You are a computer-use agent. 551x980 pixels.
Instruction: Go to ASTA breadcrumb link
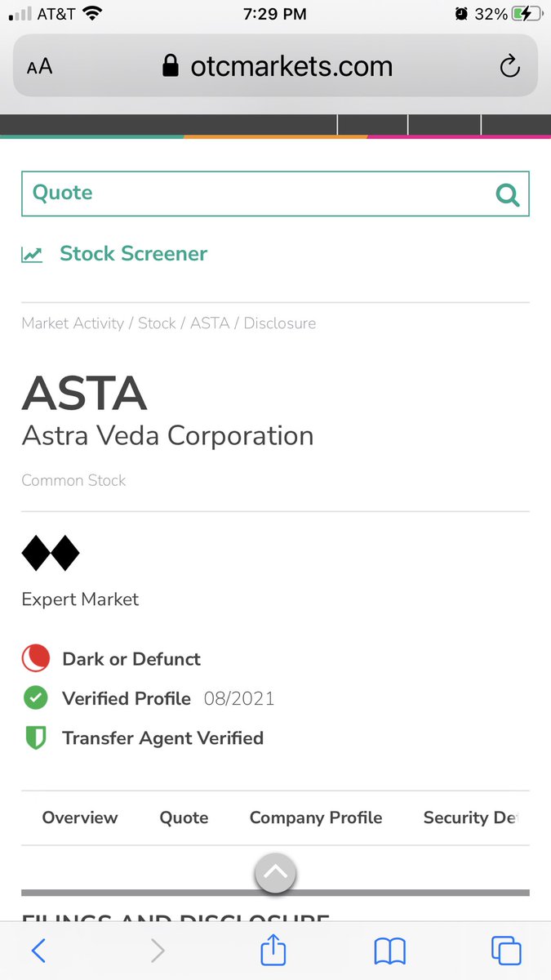(x=210, y=323)
